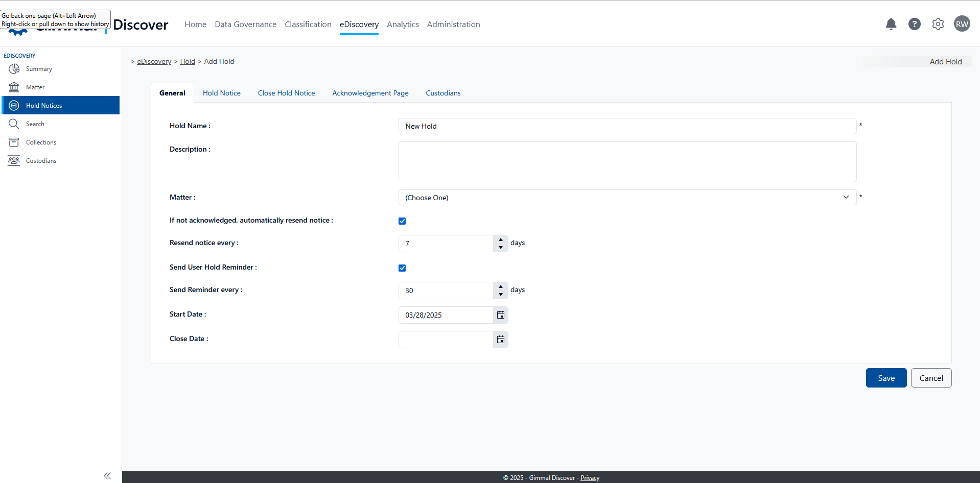Go to Analytics in top navigation
Viewport: 980px width, 483px height.
(x=403, y=25)
